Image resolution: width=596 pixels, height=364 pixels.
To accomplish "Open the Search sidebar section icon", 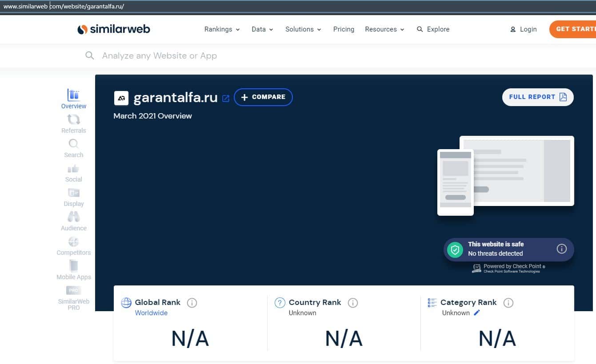I will (74, 144).
